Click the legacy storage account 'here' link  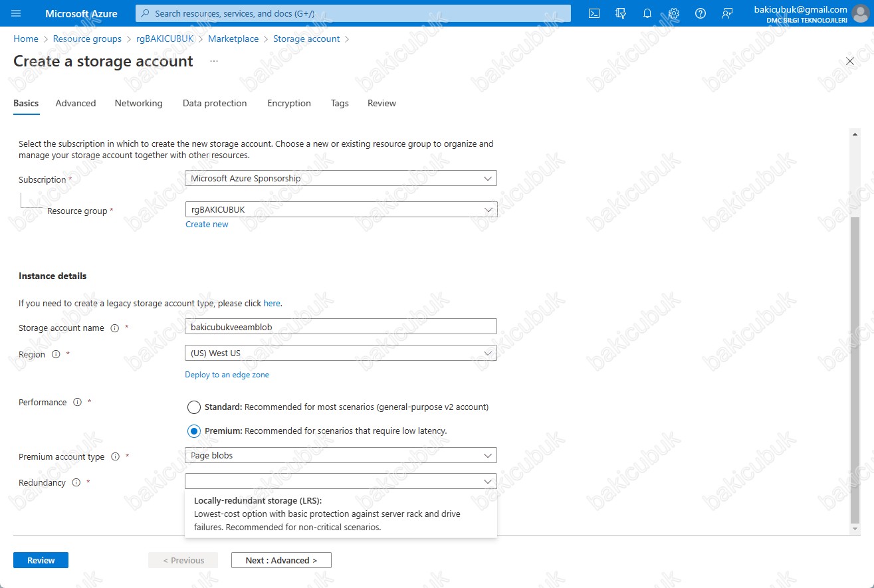[272, 303]
